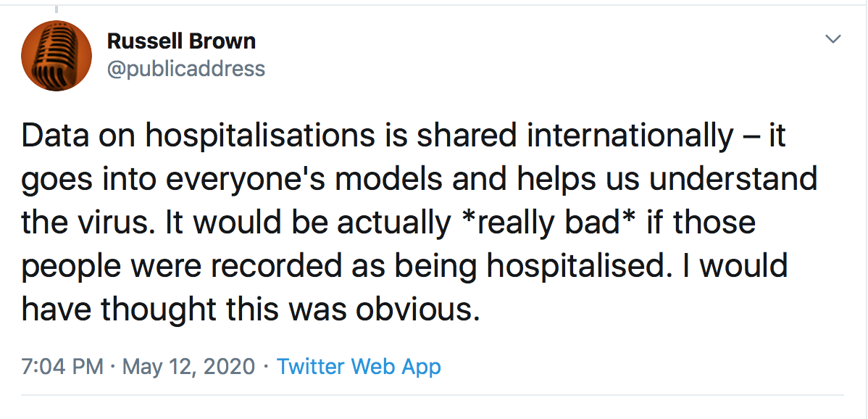Click the Russell Brown display name

click(181, 41)
